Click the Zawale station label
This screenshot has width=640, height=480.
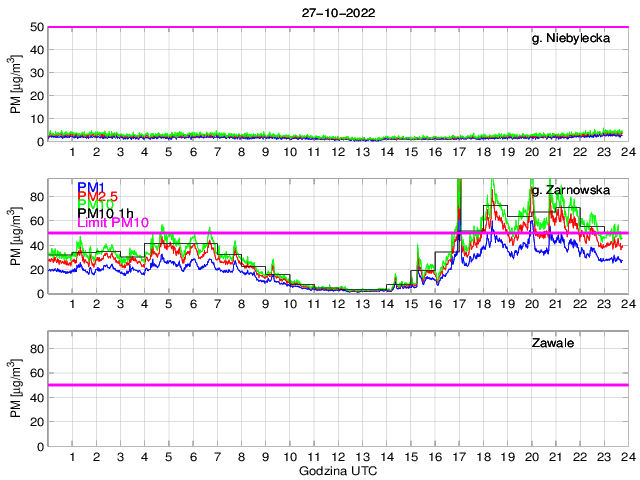[x=552, y=343]
